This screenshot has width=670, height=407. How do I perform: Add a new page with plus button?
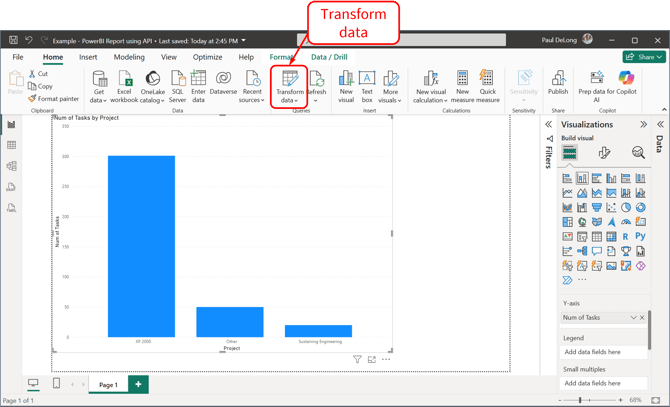(138, 384)
